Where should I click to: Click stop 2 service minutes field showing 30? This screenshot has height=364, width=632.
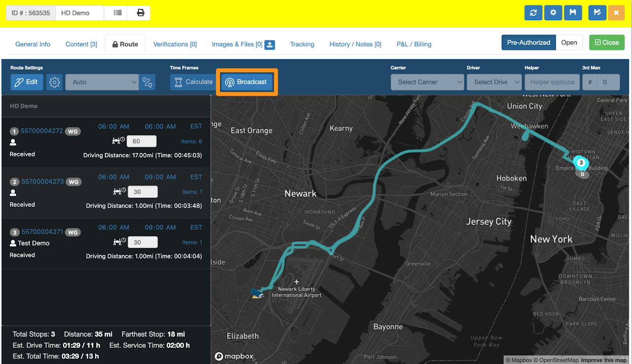(143, 192)
